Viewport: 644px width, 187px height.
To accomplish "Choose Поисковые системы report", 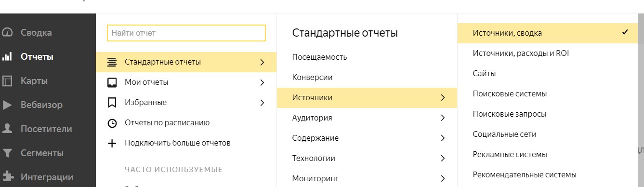I will pos(510,94).
